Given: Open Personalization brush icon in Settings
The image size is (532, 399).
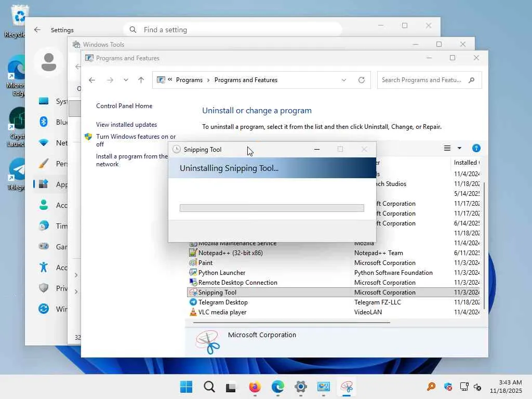Looking at the screenshot, I should point(44,164).
